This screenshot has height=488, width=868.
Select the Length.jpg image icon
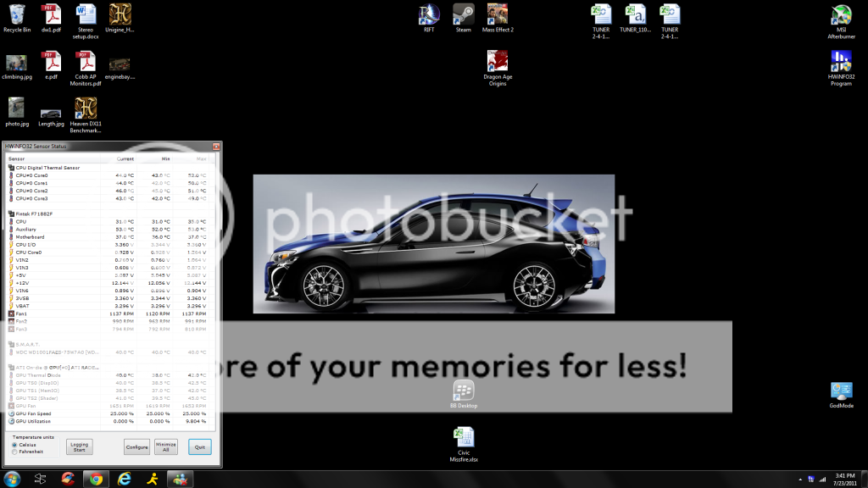51,117
